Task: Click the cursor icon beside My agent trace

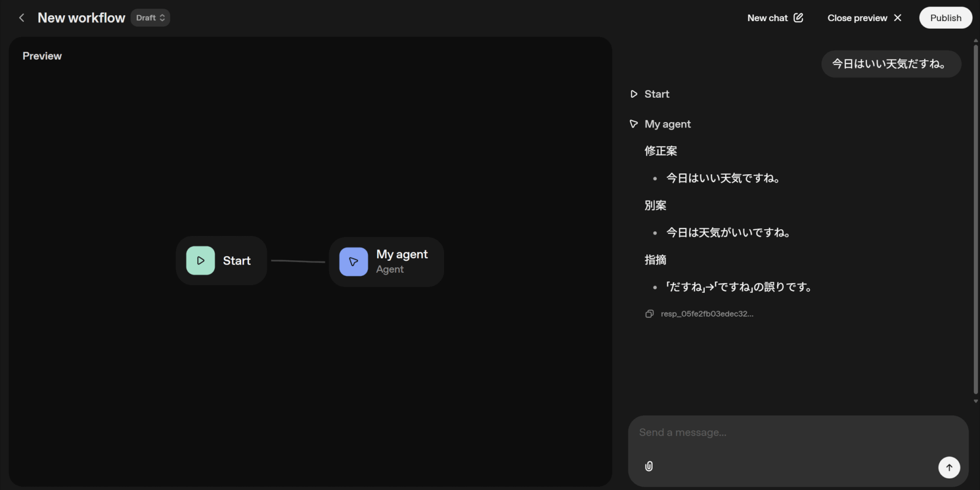Action: (634, 124)
